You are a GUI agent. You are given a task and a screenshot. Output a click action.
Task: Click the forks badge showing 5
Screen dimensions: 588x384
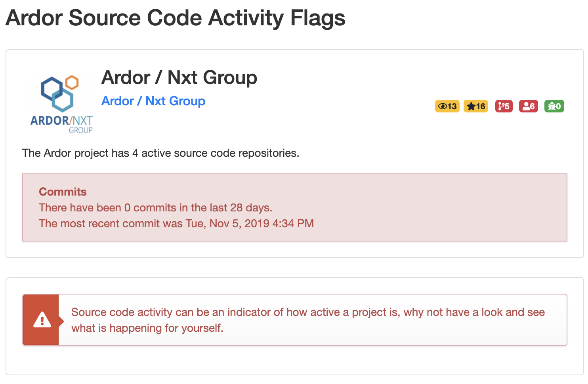click(504, 106)
